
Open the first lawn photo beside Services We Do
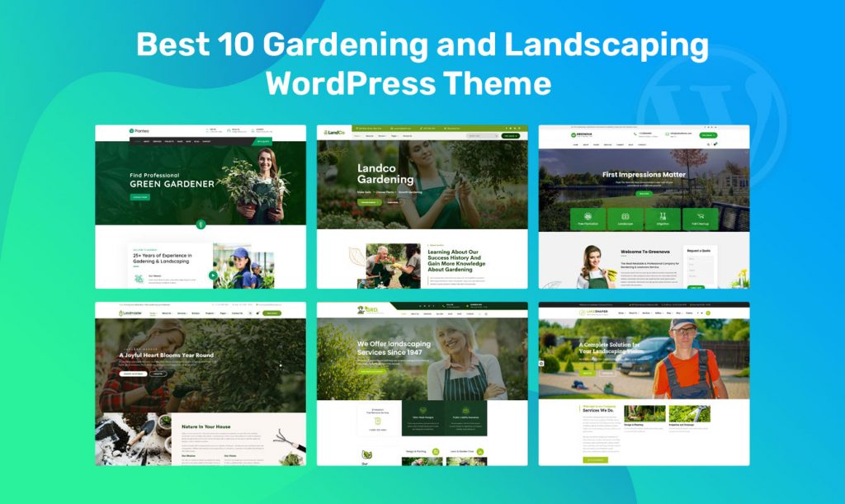644,413
